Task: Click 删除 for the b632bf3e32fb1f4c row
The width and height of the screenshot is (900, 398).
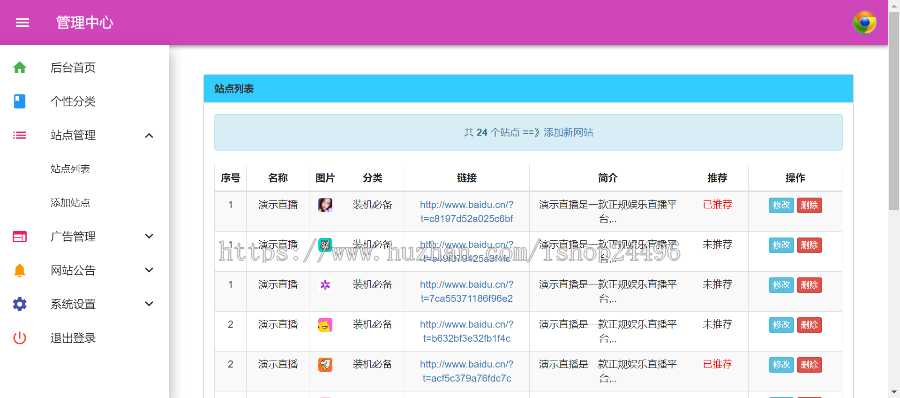Action: (x=809, y=325)
